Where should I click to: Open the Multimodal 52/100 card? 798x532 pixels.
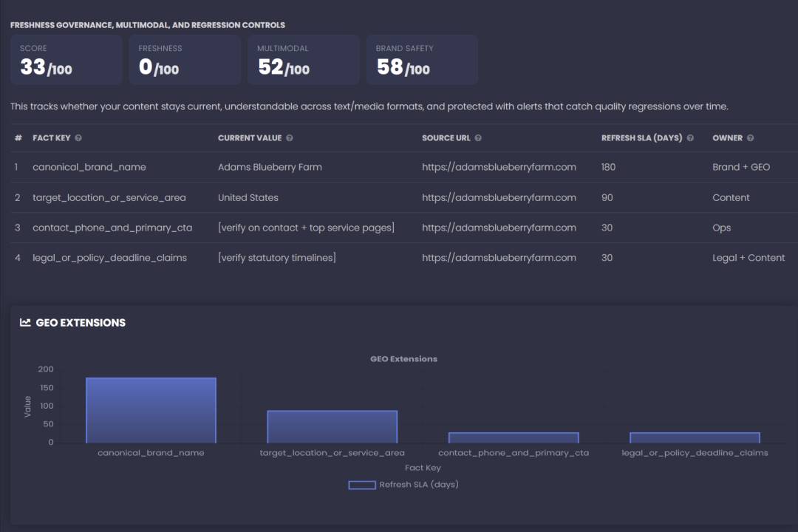pos(303,60)
